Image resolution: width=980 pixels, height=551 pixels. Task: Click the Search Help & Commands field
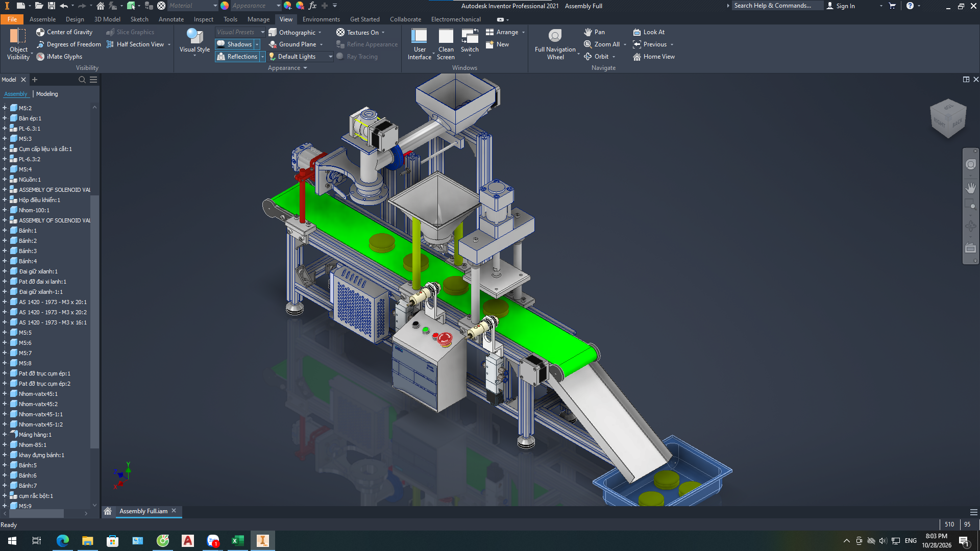coord(777,6)
